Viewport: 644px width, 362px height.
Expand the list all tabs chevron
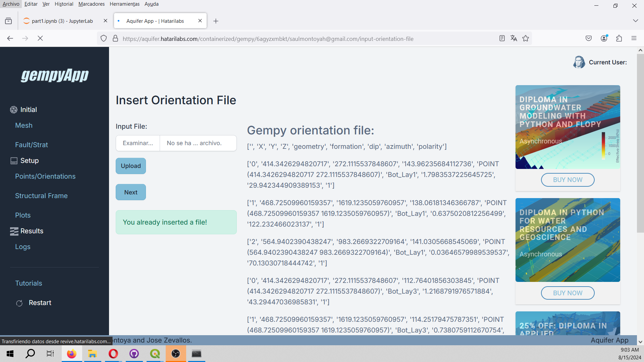pos(635,21)
